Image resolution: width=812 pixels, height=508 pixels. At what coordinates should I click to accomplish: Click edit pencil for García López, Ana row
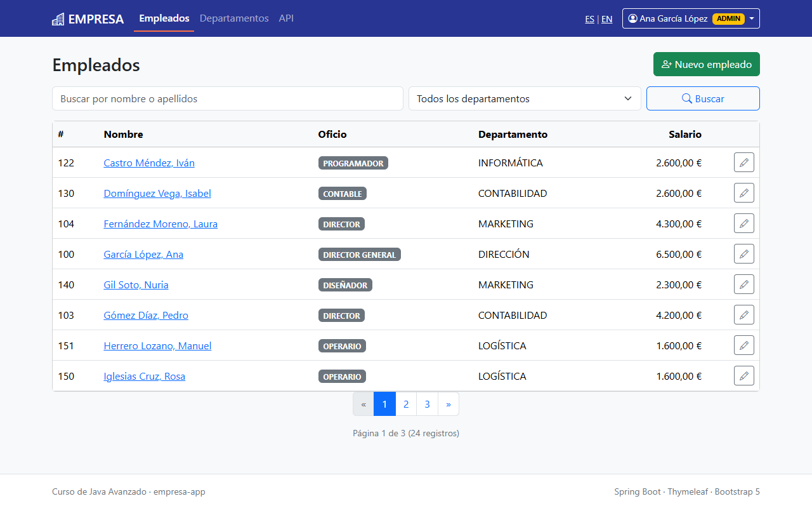pyautogui.click(x=744, y=254)
